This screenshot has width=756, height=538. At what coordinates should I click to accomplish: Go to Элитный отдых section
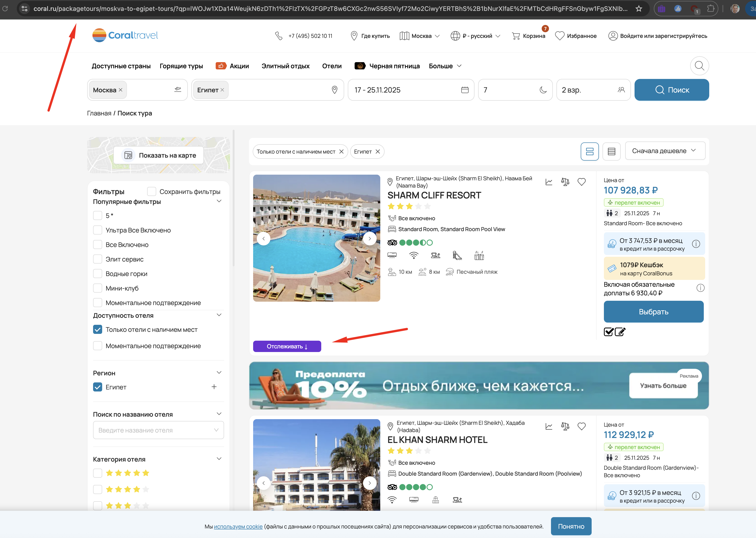click(285, 66)
